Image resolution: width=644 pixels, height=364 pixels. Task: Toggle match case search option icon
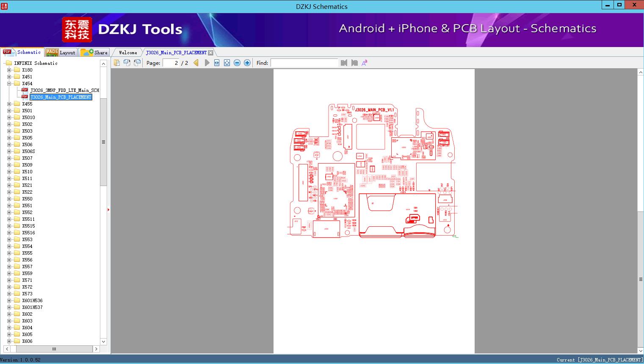(365, 63)
